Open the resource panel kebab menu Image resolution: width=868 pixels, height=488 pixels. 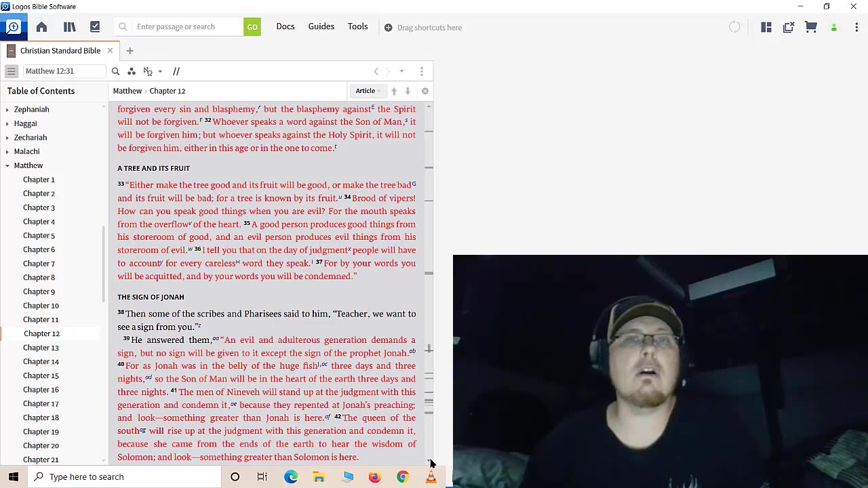[422, 71]
